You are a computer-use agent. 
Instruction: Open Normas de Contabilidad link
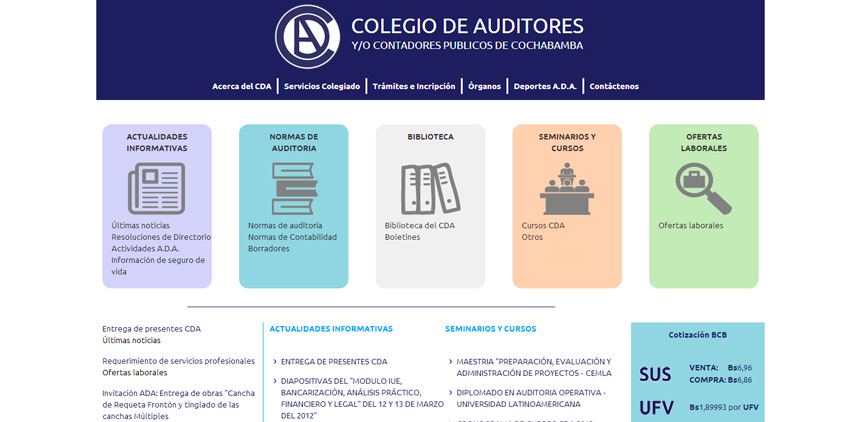coord(292,237)
